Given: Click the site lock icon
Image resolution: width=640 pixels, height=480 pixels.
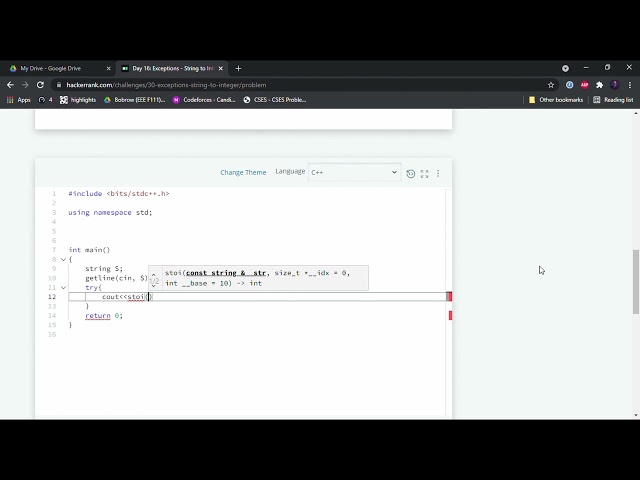Looking at the screenshot, I should tap(59, 85).
